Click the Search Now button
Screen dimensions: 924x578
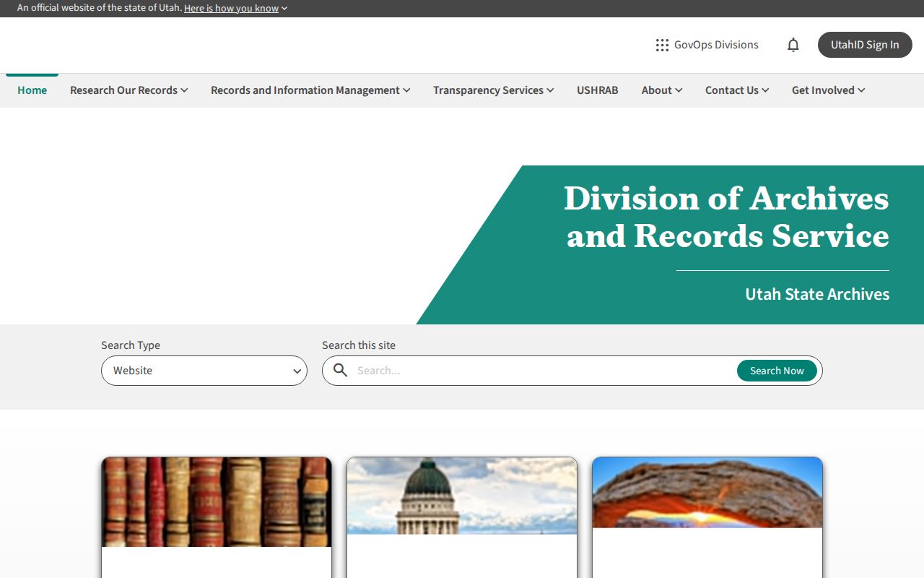point(777,371)
